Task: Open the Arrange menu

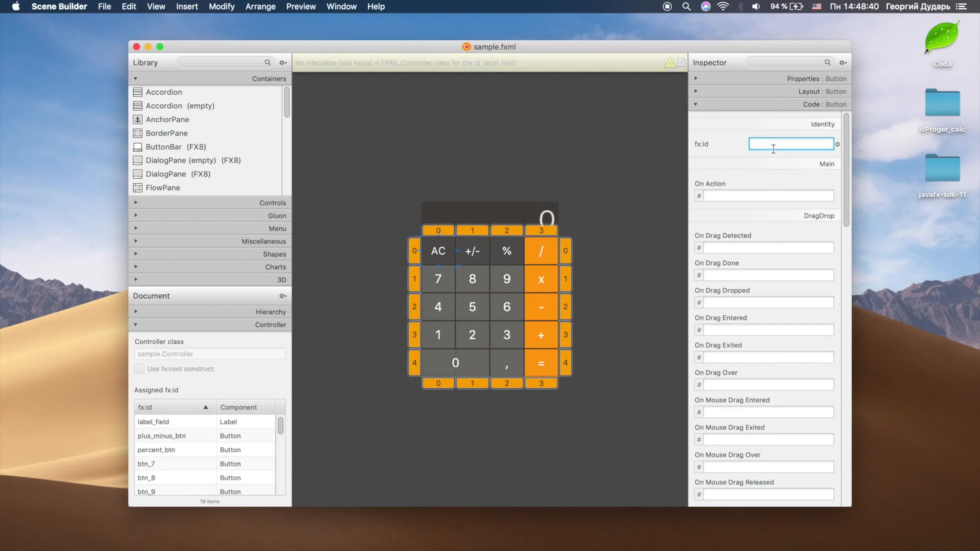Action: 260,6
